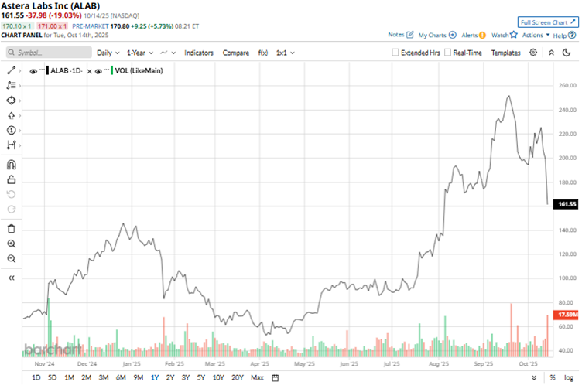Toggle visibility of VOL indicator
This screenshot has height=392, width=582.
(98, 71)
